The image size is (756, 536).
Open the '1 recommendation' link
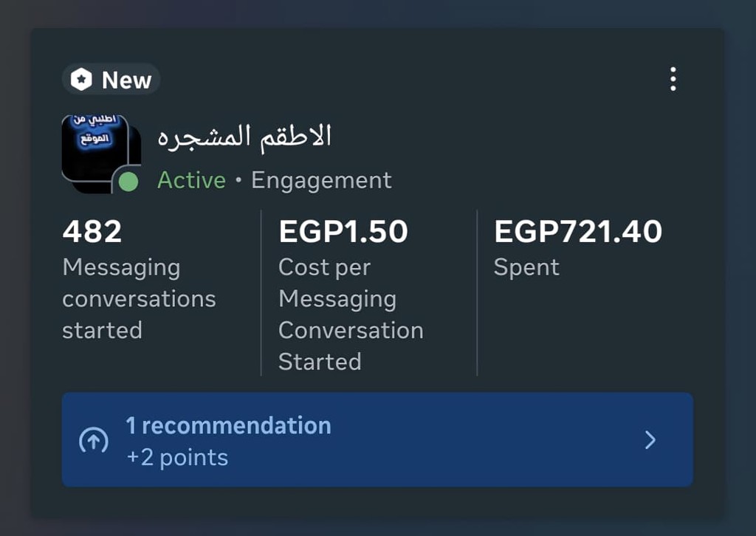[228, 426]
